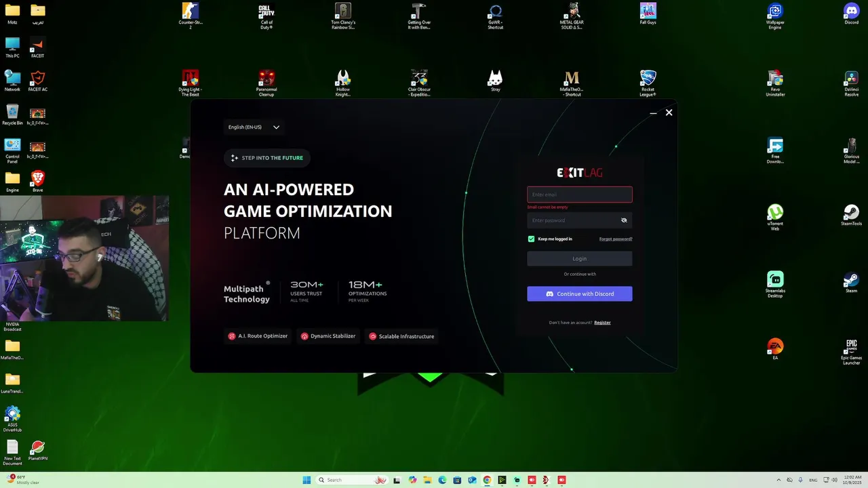Launch Streamlabs Desktop icon

pos(775,284)
